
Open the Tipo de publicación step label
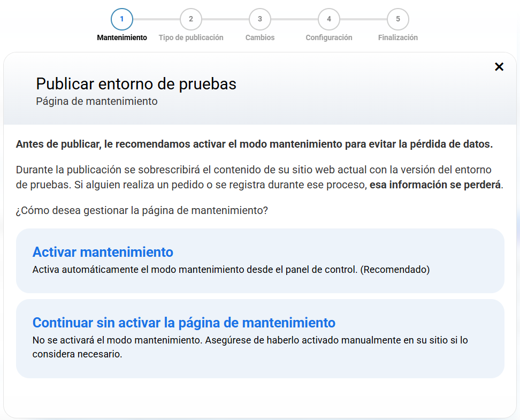pyautogui.click(x=190, y=37)
